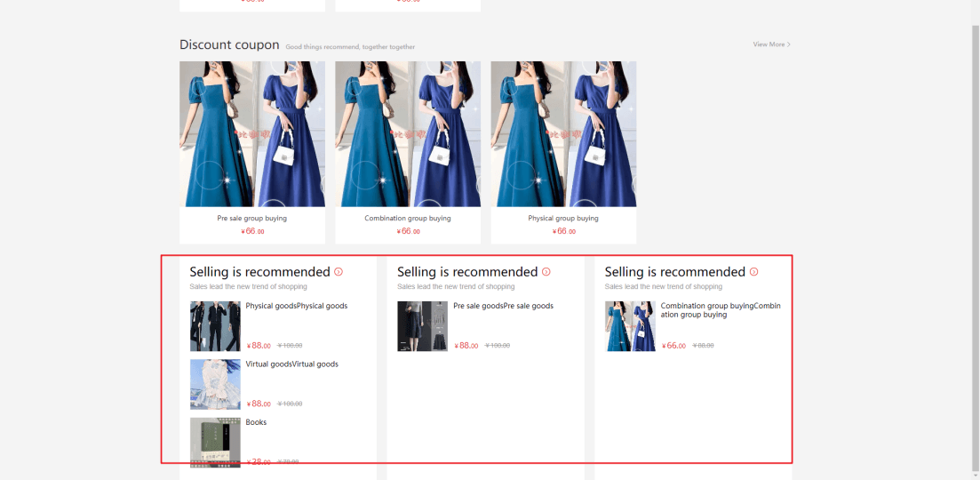The height and width of the screenshot is (480, 980).
Task: Click Pre sale group buying product title
Action: pyautogui.click(x=251, y=218)
